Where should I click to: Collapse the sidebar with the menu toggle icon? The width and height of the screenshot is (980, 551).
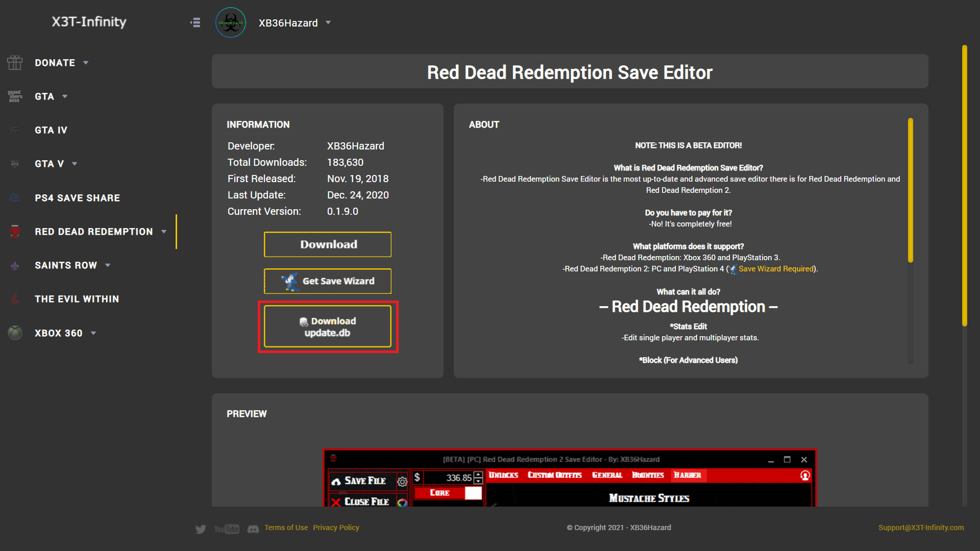click(195, 22)
